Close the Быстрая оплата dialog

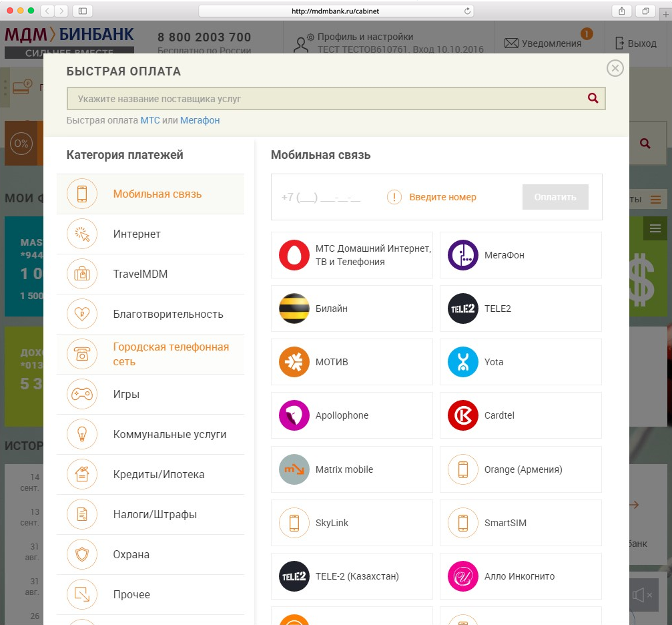point(615,68)
